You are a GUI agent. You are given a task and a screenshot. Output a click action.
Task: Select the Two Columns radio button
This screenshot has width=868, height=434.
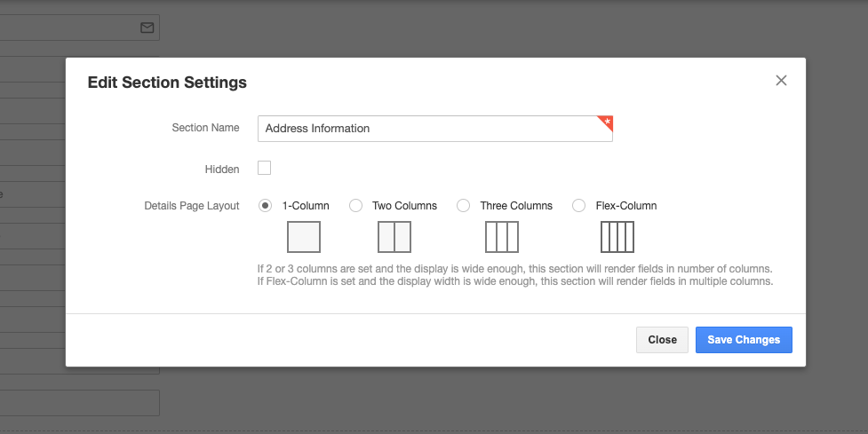356,206
